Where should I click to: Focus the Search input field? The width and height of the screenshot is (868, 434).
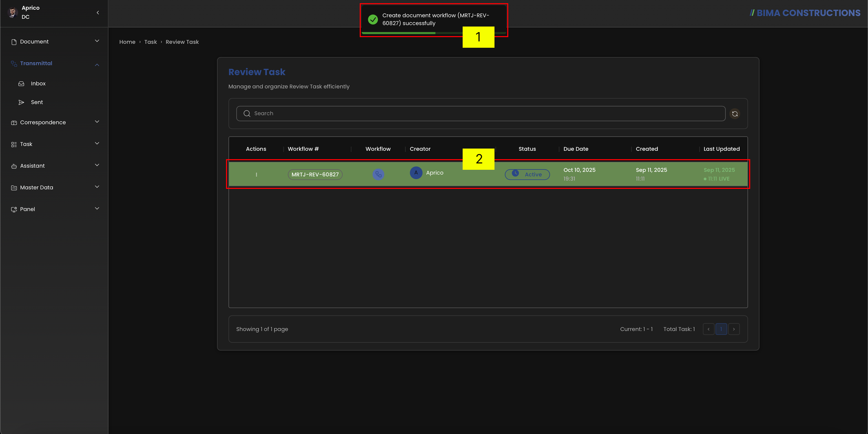coord(480,114)
